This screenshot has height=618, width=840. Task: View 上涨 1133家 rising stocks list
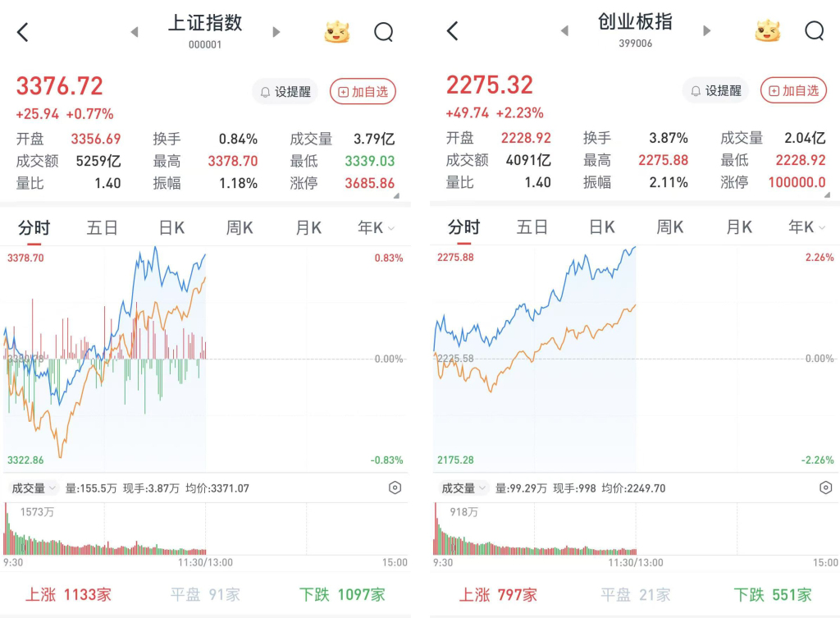68,594
